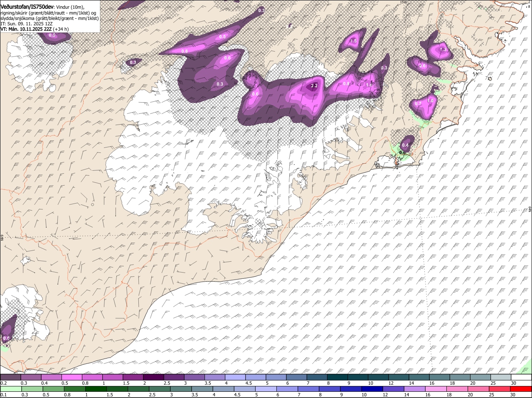Click the 'VT: Mán. 10.11.2025 22Z' valid time
This screenshot has height=398, width=532.
point(26,29)
